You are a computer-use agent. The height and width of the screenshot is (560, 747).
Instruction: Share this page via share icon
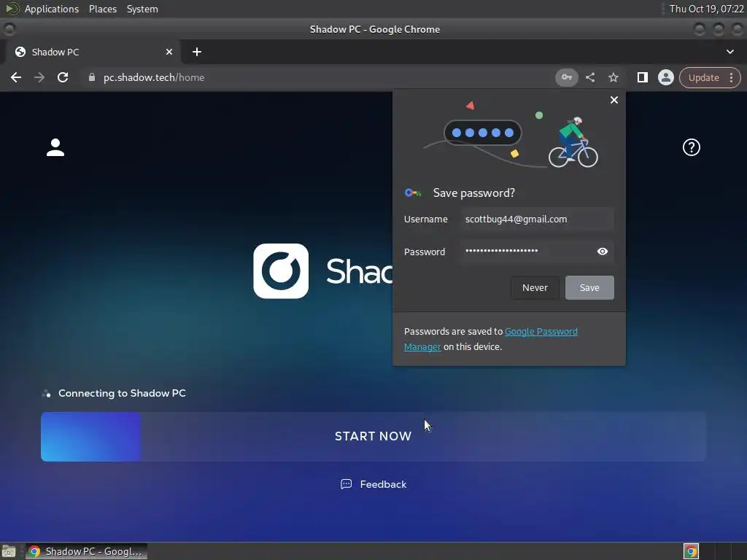tap(590, 77)
